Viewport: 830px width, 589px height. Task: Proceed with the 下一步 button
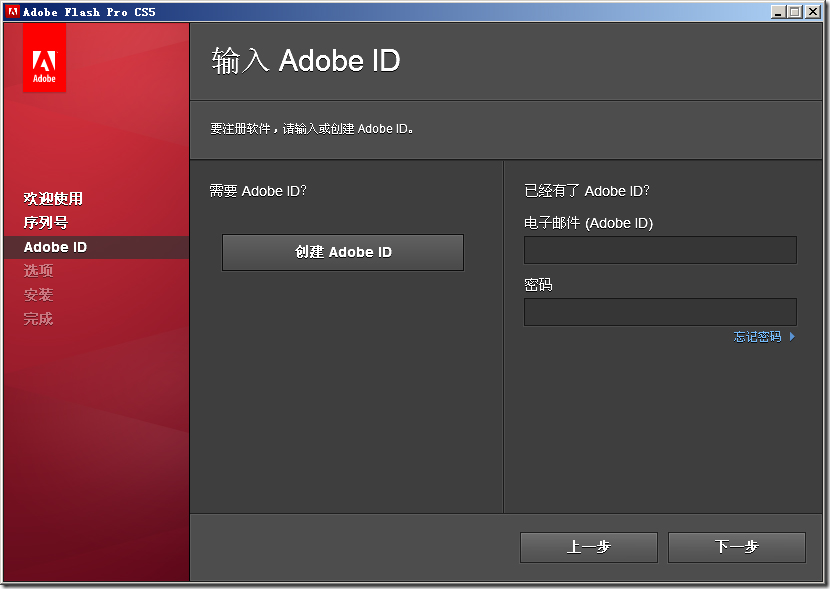(737, 547)
